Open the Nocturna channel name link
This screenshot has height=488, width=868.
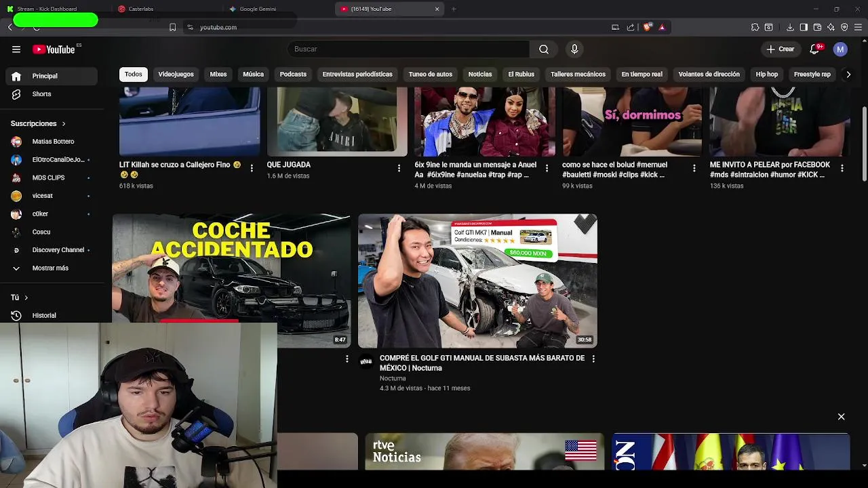click(393, 378)
